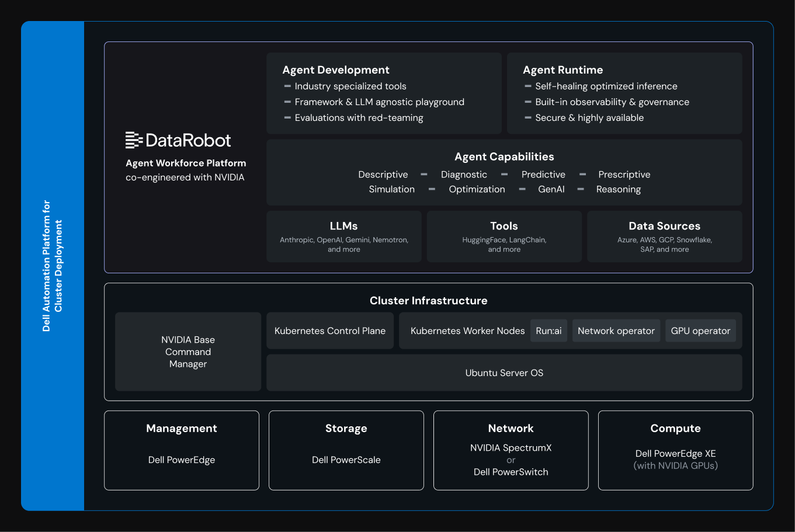
Task: Click the Run:ai chip
Action: tap(548, 331)
